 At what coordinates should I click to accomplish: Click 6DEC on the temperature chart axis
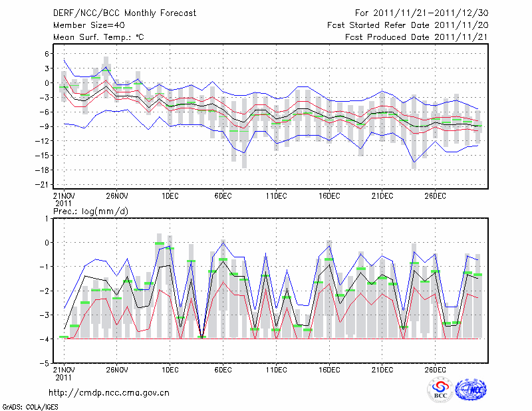[x=223, y=196]
